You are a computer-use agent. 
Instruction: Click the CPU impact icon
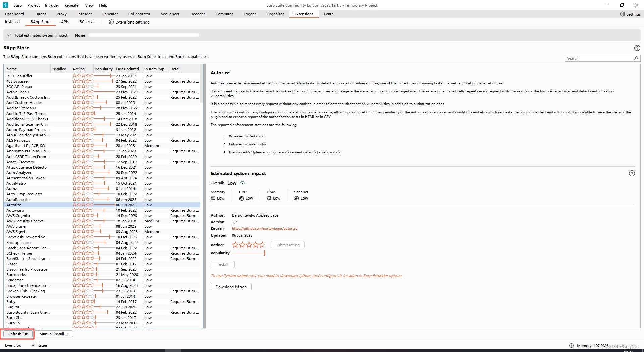click(x=241, y=198)
